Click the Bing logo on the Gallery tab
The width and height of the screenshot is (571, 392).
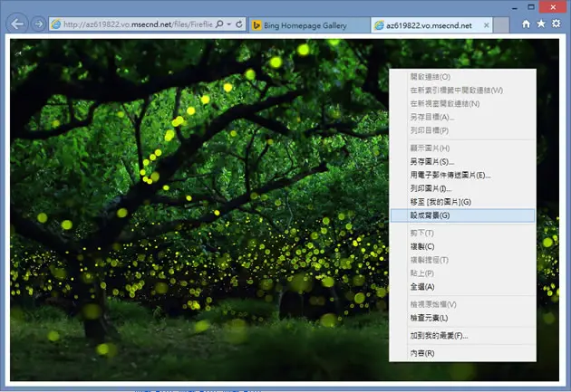(256, 25)
